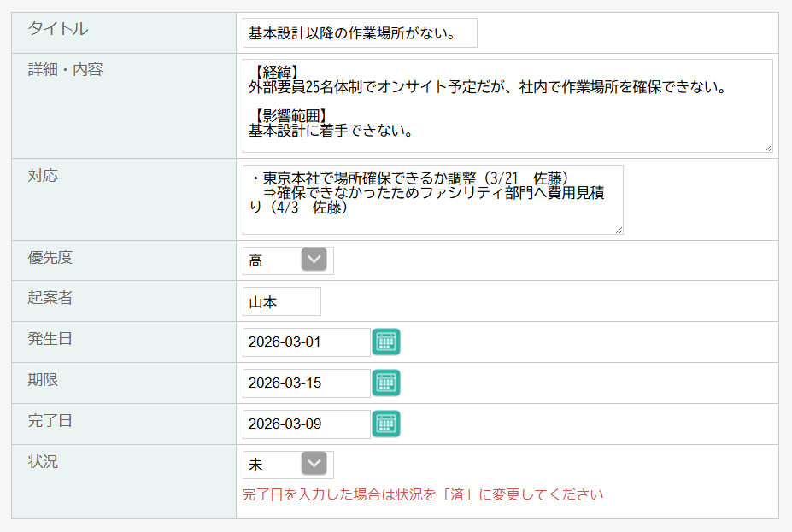
Task: Click the red 完了日 warning message
Action: coord(423,494)
